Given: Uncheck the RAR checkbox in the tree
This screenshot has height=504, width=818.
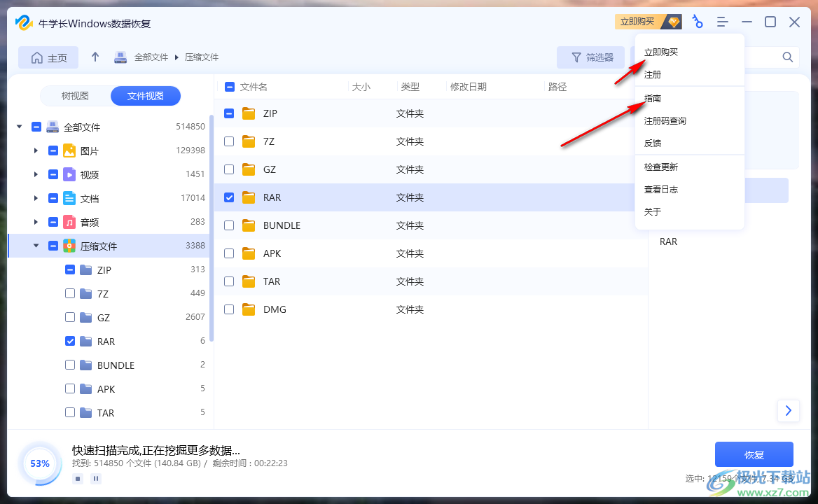Looking at the screenshot, I should click(x=70, y=341).
